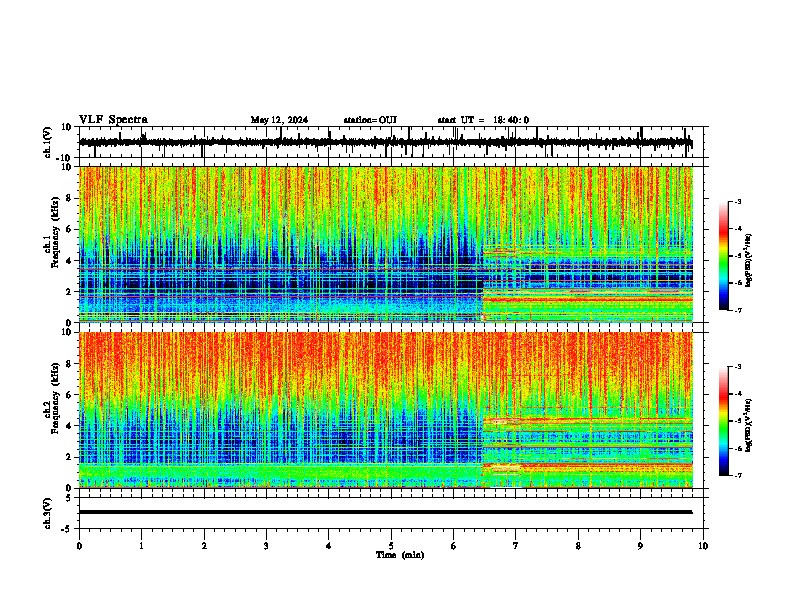Click time axis tick label "1"
This screenshot has width=792, height=612.
[141, 546]
